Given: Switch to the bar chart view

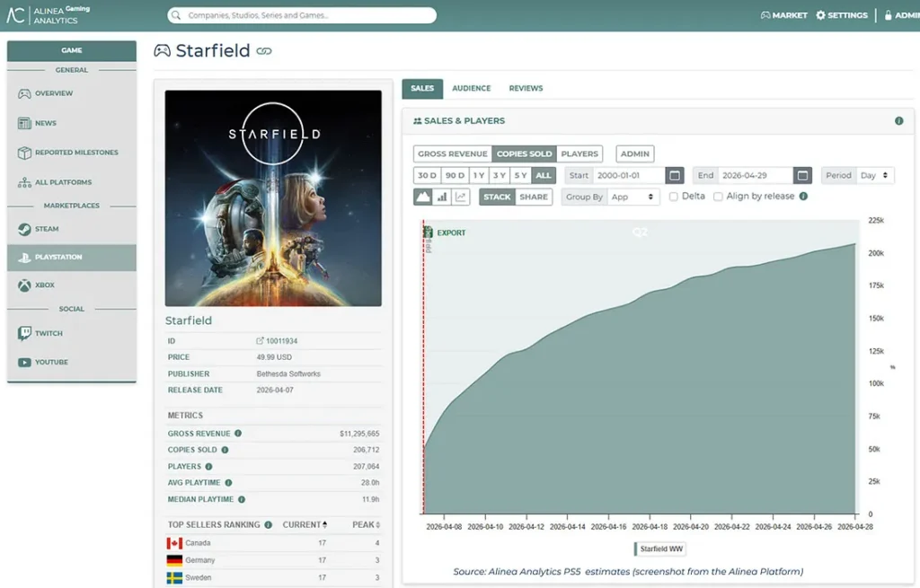Looking at the screenshot, I should (442, 197).
